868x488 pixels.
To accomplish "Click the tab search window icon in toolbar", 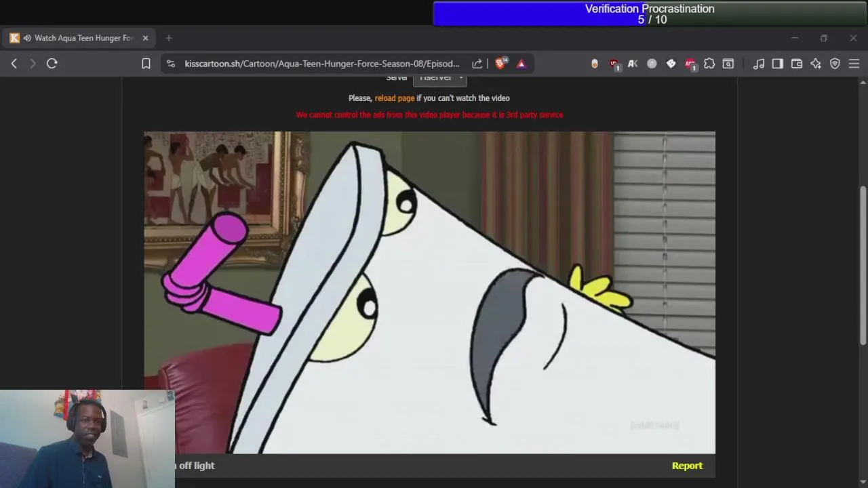I will [x=728, y=64].
